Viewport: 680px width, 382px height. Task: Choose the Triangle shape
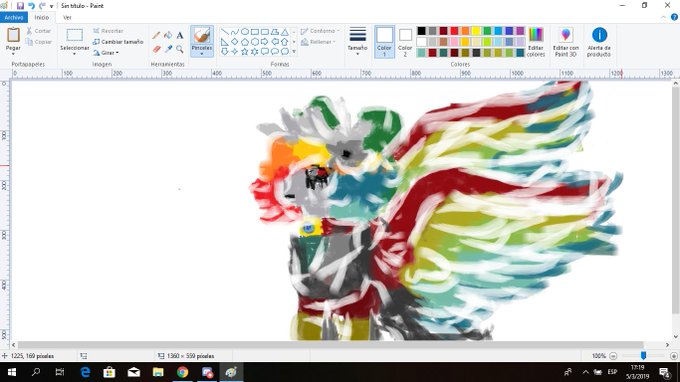click(x=284, y=32)
